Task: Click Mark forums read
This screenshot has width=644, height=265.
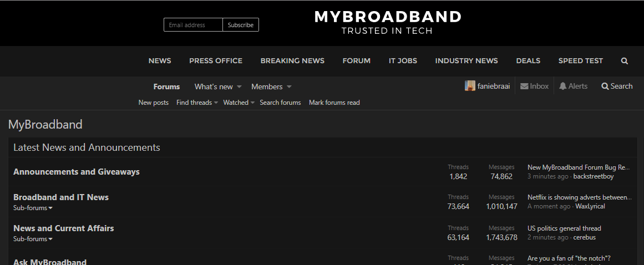Action: [334, 103]
